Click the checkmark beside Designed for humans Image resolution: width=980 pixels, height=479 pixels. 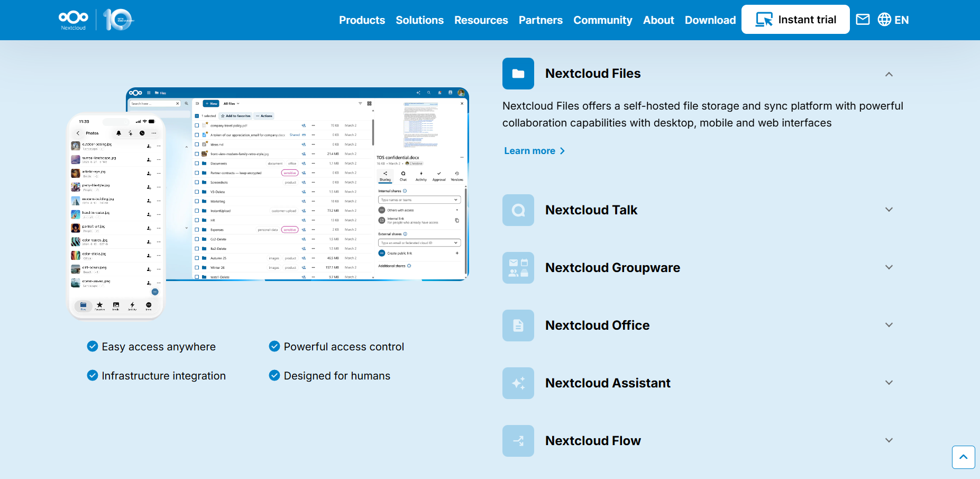pos(274,375)
